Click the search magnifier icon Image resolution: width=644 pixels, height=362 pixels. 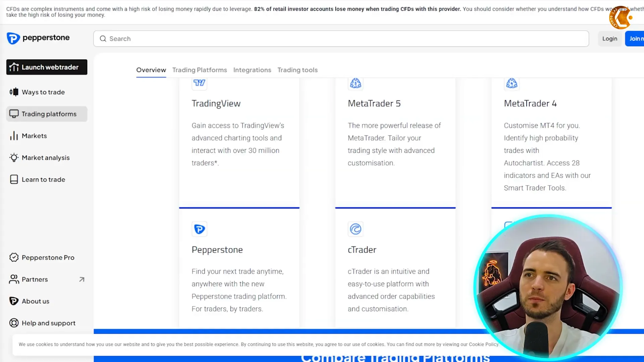[x=103, y=39]
